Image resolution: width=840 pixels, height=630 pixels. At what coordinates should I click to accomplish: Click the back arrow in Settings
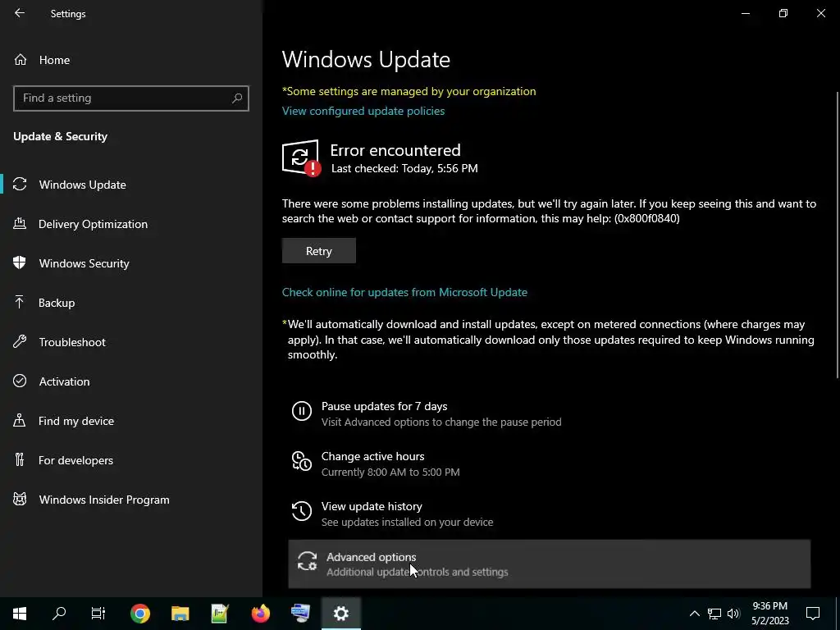pos(20,13)
